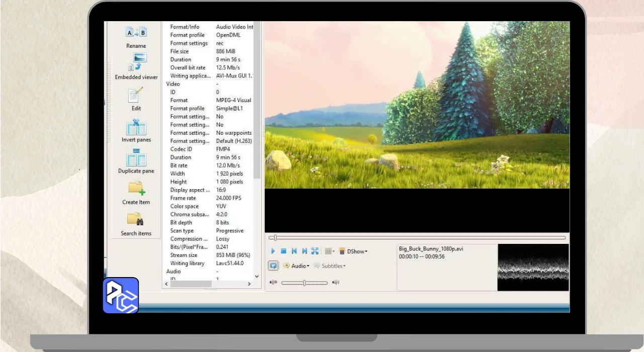Skip to the next track
Viewport: 644px width, 352px height.
[304, 251]
